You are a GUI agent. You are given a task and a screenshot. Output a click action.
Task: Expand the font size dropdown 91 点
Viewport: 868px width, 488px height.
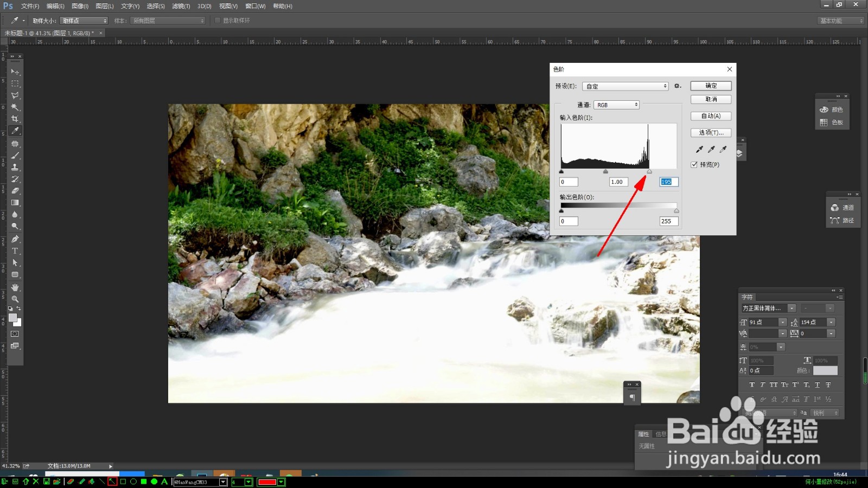[x=783, y=322]
